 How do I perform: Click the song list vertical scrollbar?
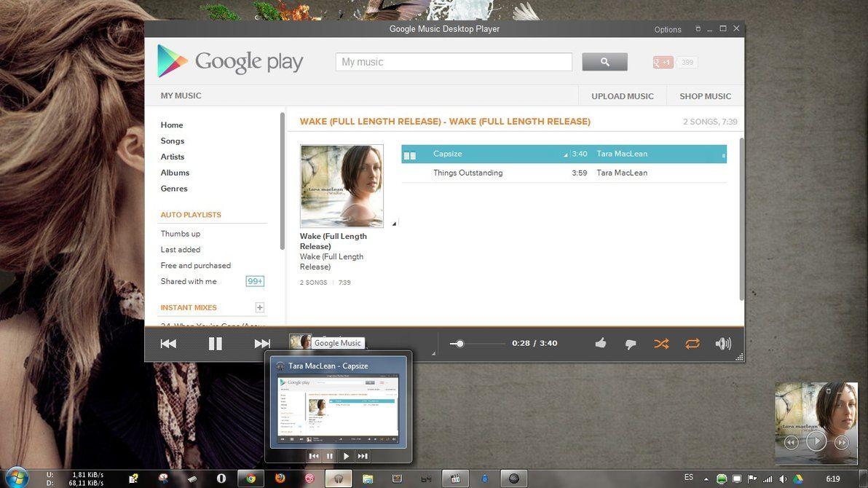(742, 219)
